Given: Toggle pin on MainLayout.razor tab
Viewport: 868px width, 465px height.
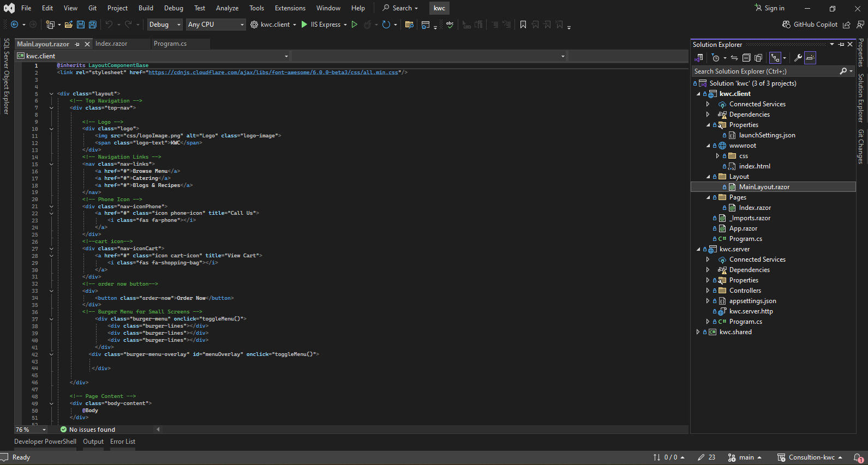Looking at the screenshot, I should [77, 44].
